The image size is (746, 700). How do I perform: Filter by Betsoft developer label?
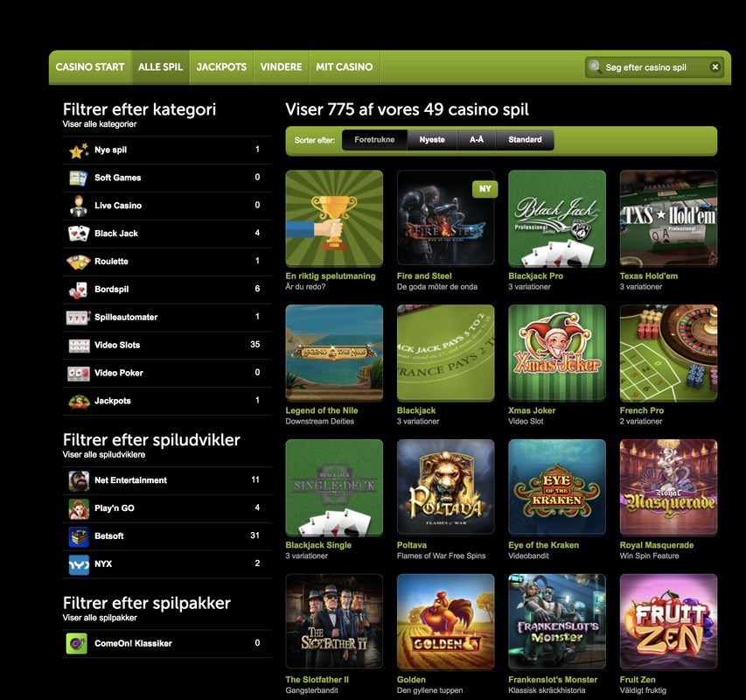pyautogui.click(x=109, y=536)
